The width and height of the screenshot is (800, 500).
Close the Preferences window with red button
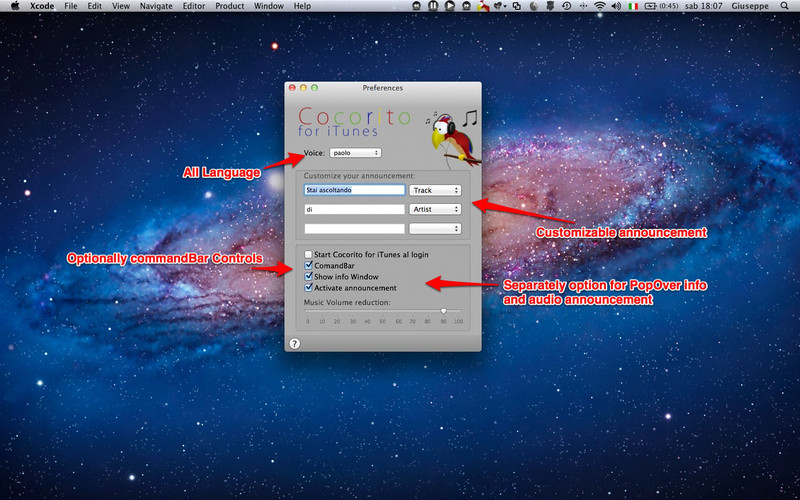coord(292,88)
